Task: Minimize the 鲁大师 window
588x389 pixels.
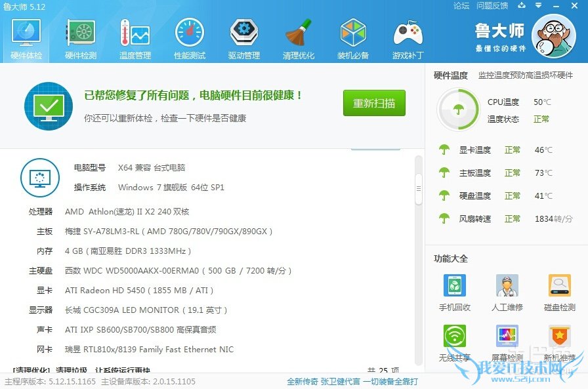Action: [556, 6]
